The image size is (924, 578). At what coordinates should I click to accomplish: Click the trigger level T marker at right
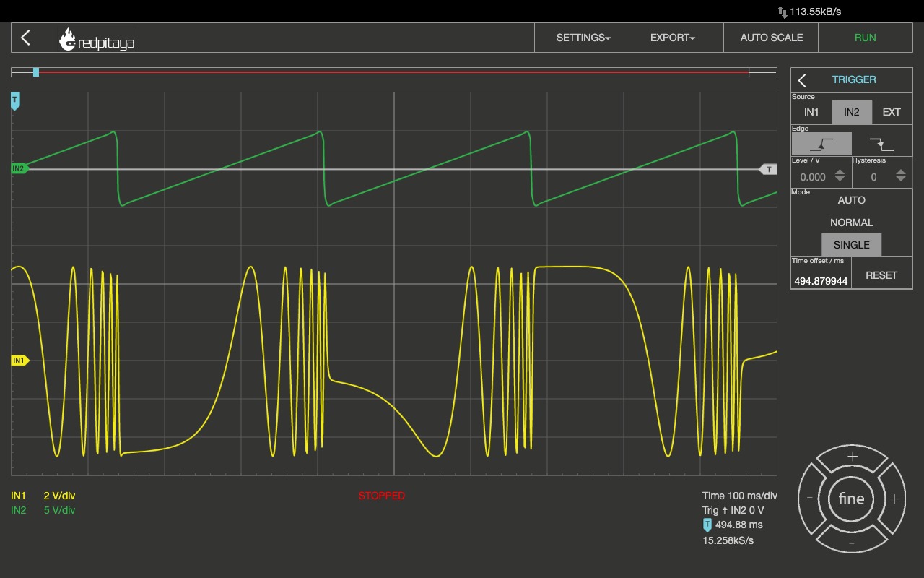[x=768, y=169]
